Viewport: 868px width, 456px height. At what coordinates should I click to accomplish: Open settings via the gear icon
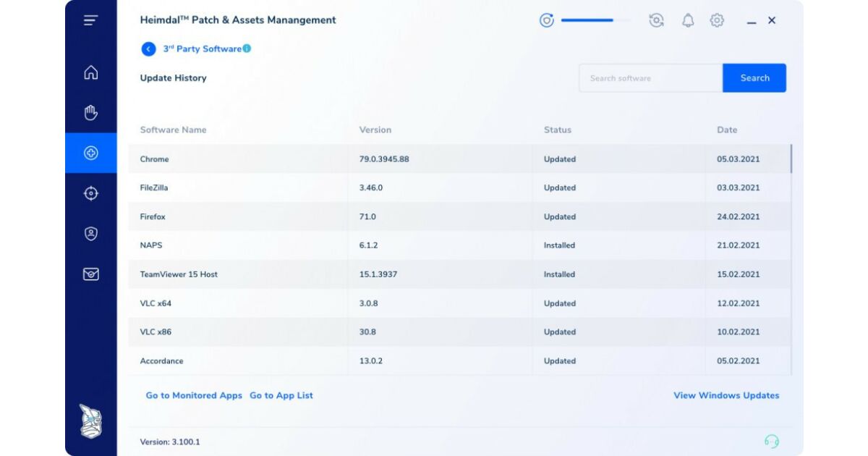pyautogui.click(x=717, y=20)
